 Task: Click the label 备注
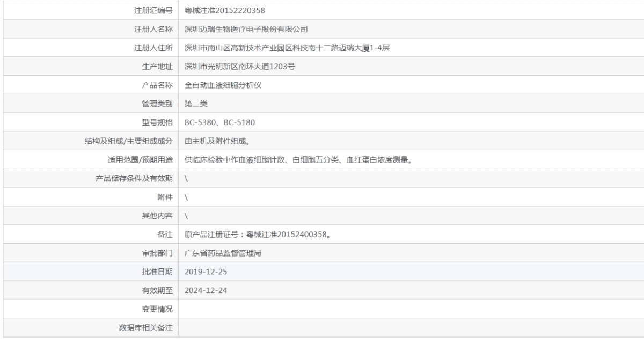tap(165, 235)
